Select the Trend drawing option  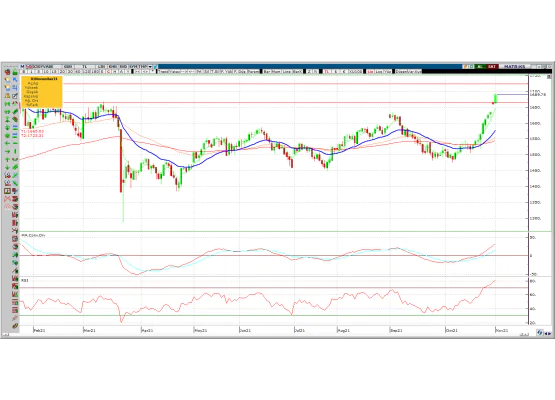[x=164, y=71]
